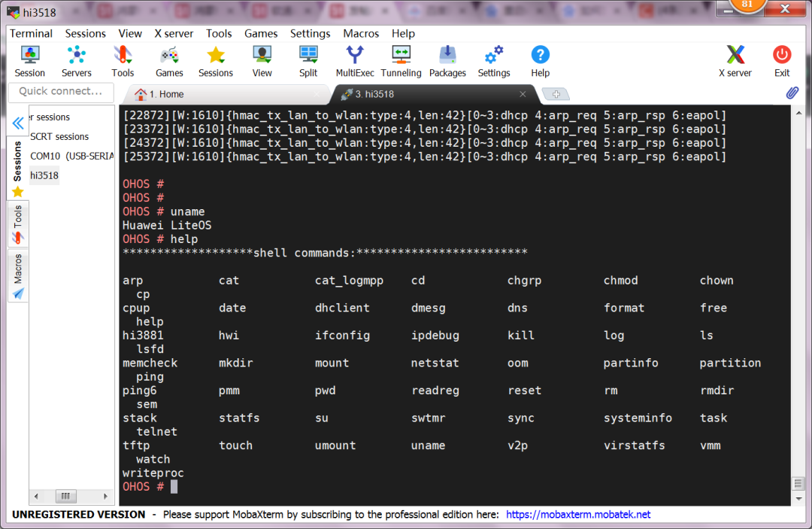Image resolution: width=812 pixels, height=529 pixels.
Task: Click the Exit power icon
Action: (781, 61)
